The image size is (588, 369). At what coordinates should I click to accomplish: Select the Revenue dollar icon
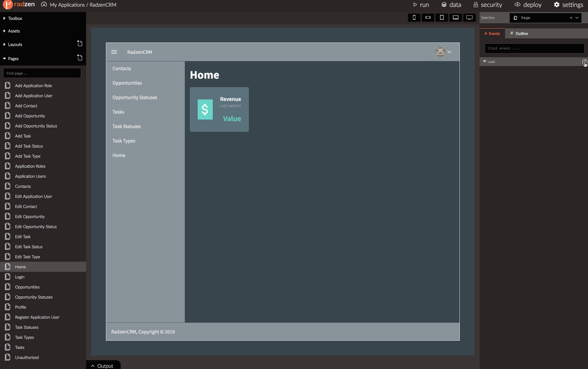[205, 109]
